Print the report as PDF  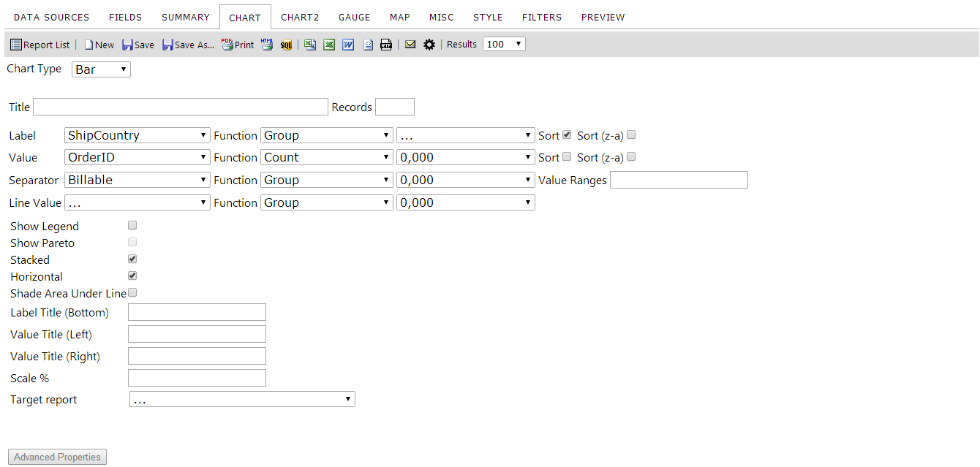coord(238,45)
